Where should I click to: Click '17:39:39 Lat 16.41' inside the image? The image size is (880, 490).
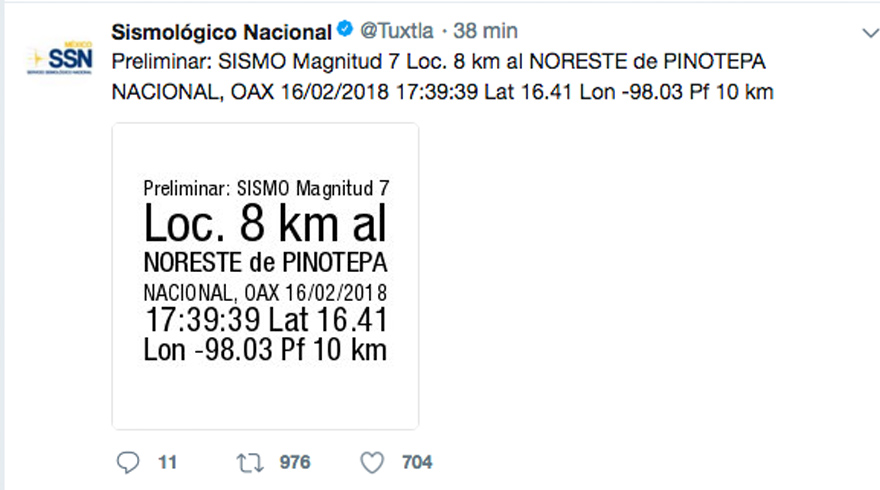(266, 320)
